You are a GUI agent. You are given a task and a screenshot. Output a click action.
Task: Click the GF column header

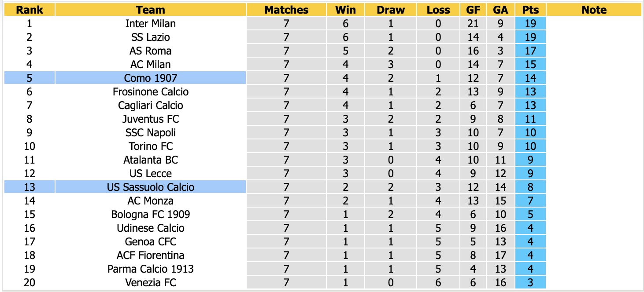click(x=473, y=10)
